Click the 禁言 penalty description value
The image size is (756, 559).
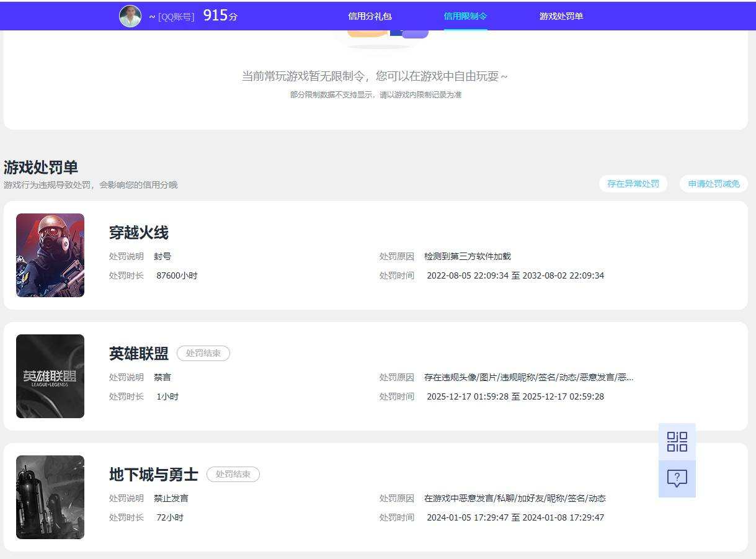[162, 377]
